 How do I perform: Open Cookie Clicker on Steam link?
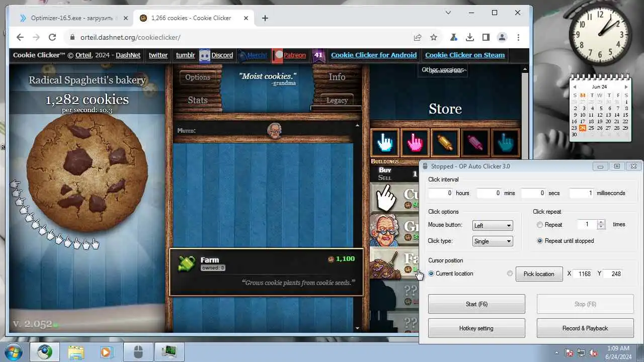pos(465,55)
